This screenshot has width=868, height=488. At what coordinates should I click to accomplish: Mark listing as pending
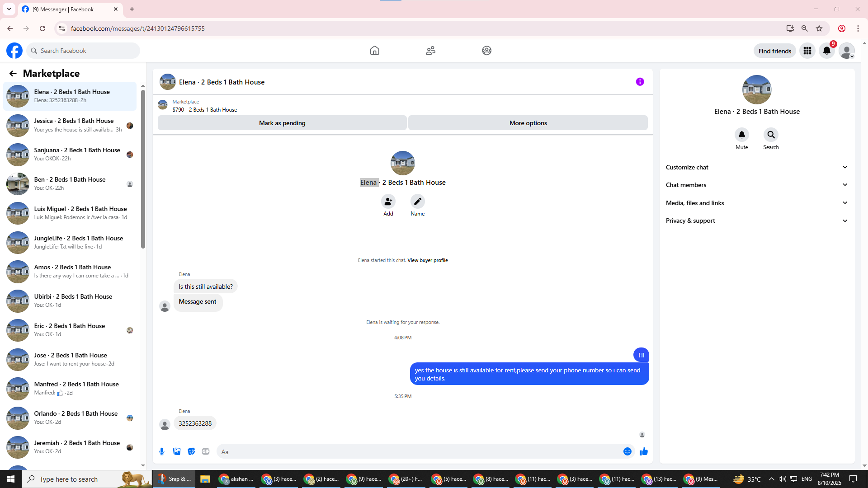282,123
